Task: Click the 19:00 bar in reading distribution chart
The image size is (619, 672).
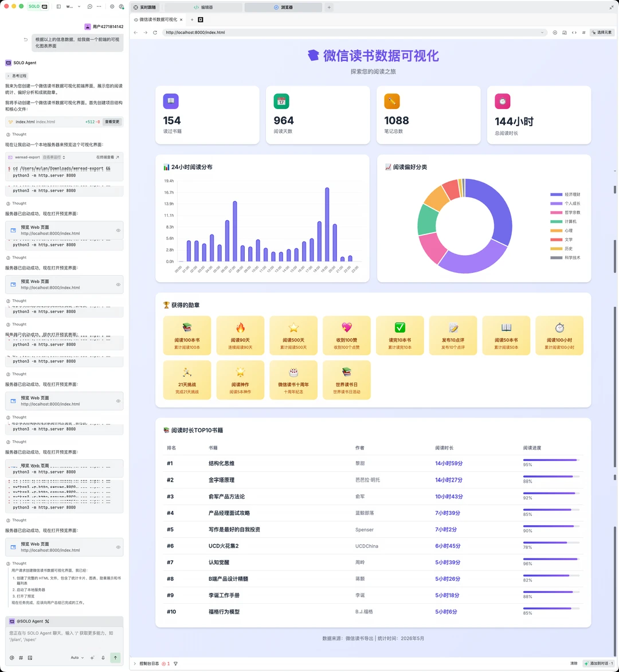Action: [327, 225]
